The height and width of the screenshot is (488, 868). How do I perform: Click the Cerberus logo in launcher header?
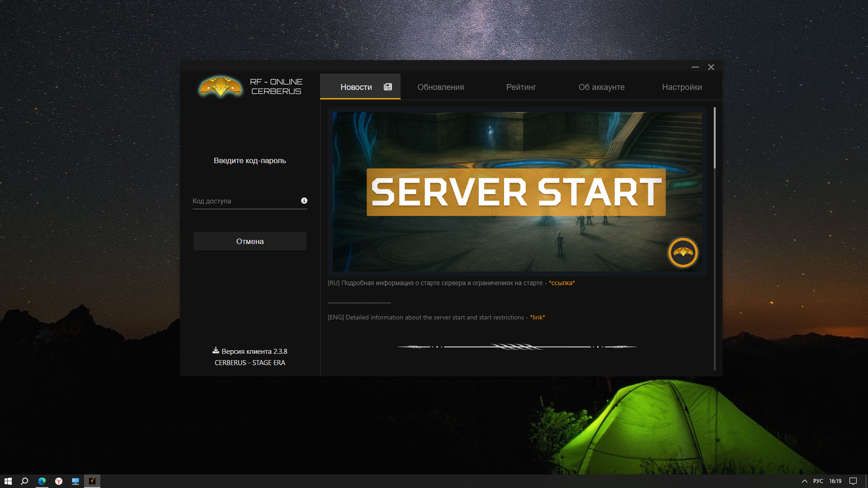(x=221, y=87)
